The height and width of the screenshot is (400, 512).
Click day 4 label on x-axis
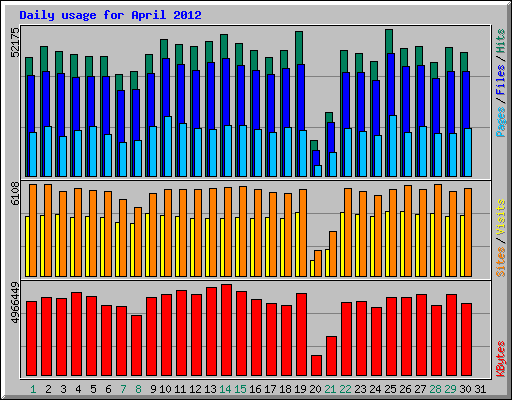pos(78,389)
